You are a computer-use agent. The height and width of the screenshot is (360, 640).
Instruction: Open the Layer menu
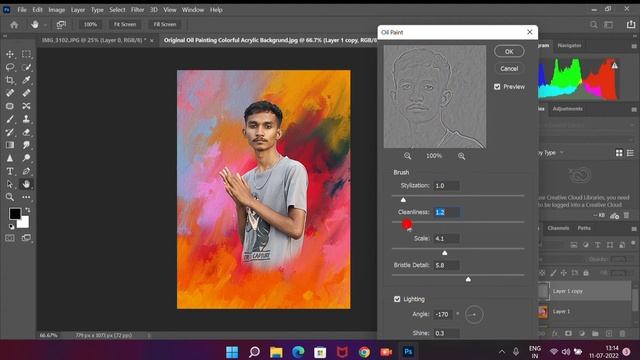[78, 10]
